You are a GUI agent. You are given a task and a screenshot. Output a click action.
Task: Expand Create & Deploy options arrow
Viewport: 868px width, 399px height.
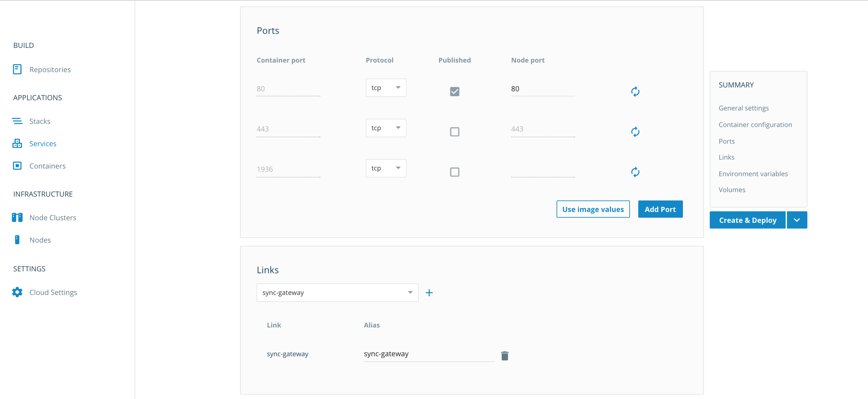tap(797, 220)
